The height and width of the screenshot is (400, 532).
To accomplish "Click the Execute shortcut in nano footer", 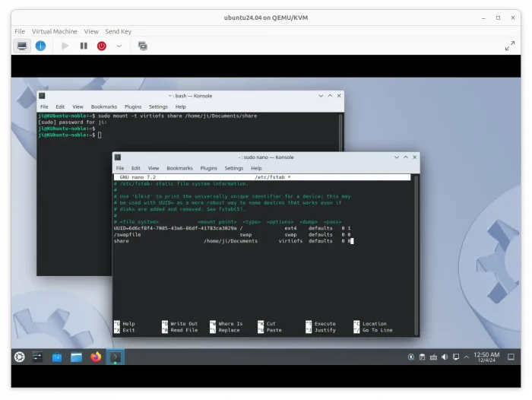I will (x=321, y=324).
